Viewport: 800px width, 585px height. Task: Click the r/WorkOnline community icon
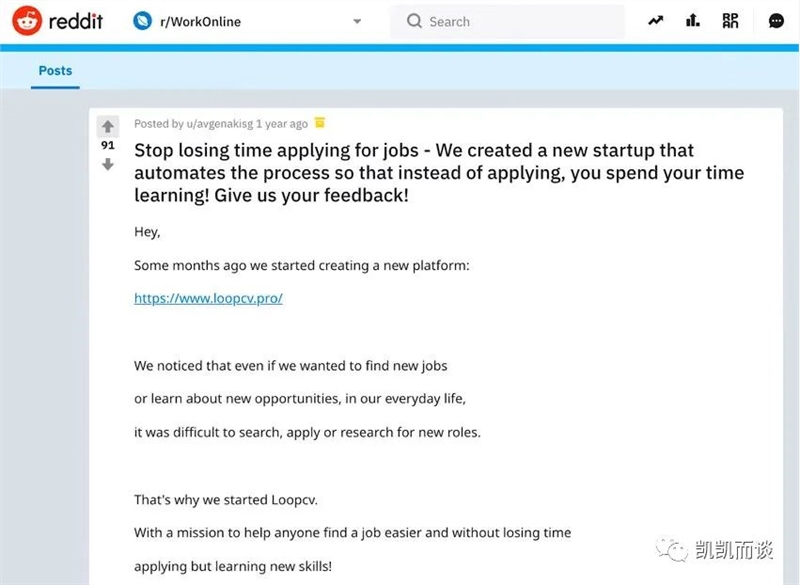click(142, 21)
